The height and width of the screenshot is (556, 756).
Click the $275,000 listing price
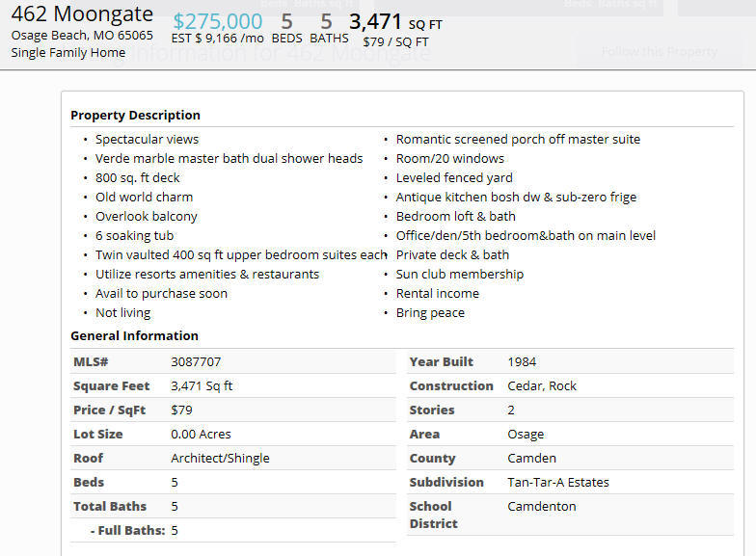point(218,21)
